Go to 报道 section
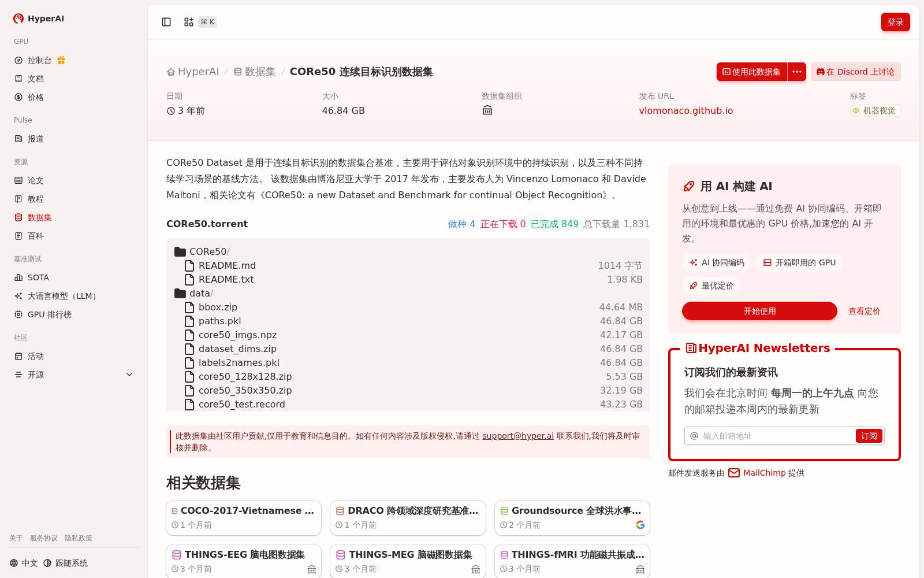Screen dimensions: 924x578 click(x=74, y=139)
